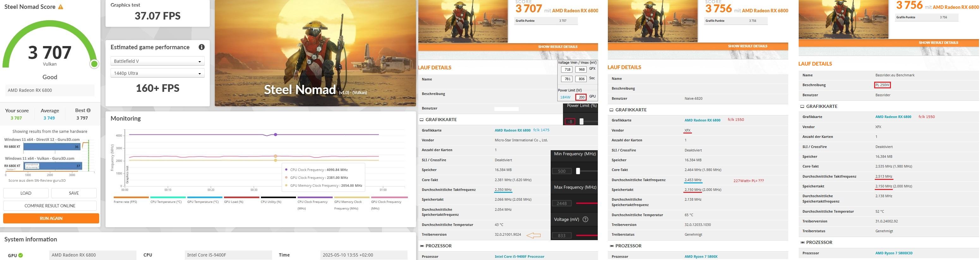This screenshot has width=980, height=260.
Task: Click the warning icon beside Steel Nomad Score
Action: [x=60, y=7]
